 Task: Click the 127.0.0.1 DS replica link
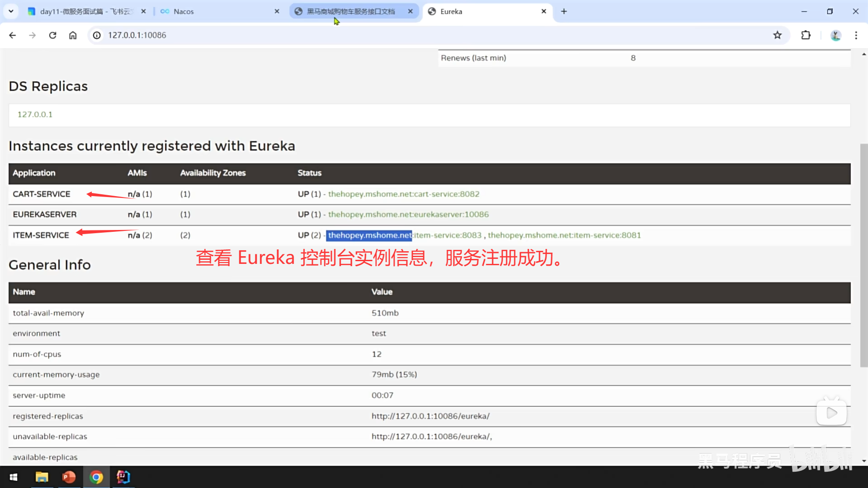pyautogui.click(x=35, y=114)
